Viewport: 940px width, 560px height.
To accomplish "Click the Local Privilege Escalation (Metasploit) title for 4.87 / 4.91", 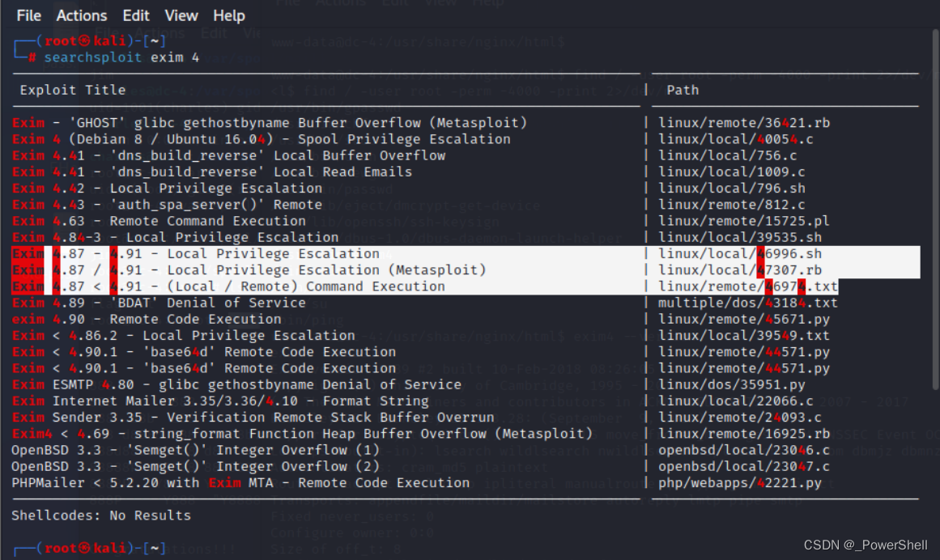I will [249, 270].
